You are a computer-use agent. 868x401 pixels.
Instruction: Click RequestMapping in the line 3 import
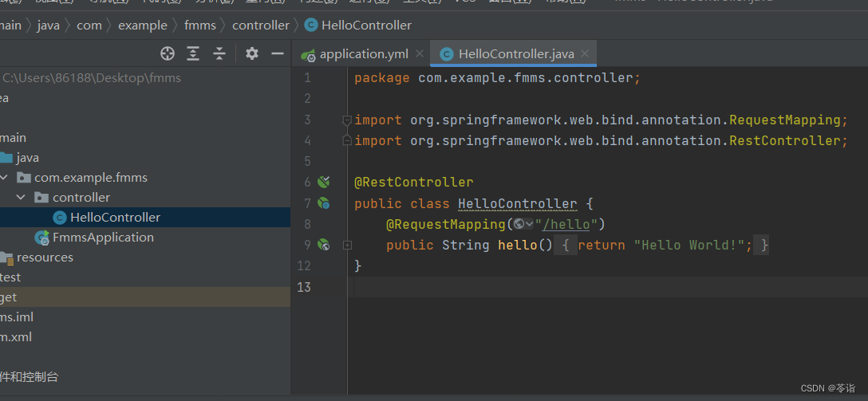tap(785, 120)
